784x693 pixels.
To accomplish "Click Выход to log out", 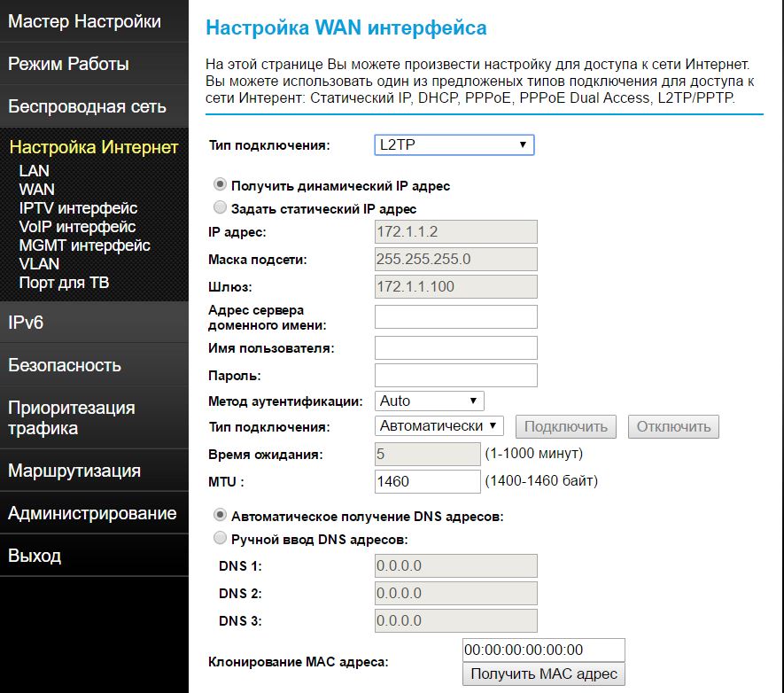I will (x=35, y=556).
